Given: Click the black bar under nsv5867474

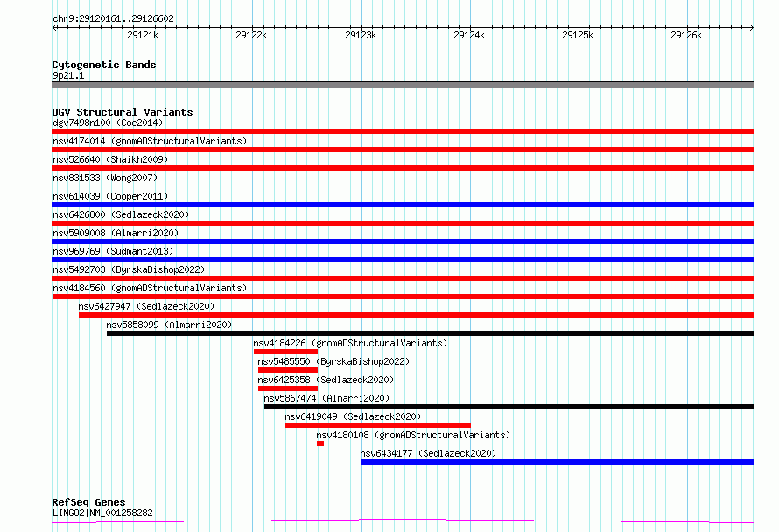Looking at the screenshot, I should (509, 407).
